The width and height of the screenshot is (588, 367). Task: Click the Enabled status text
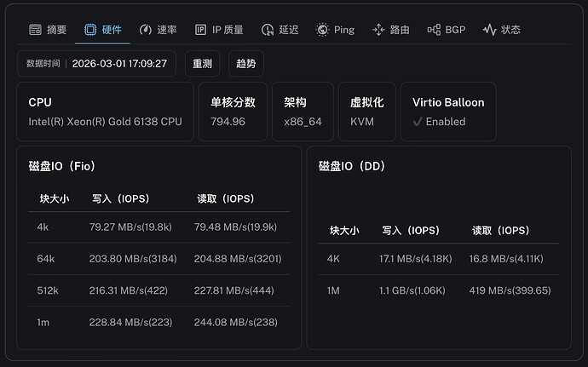[x=446, y=122]
